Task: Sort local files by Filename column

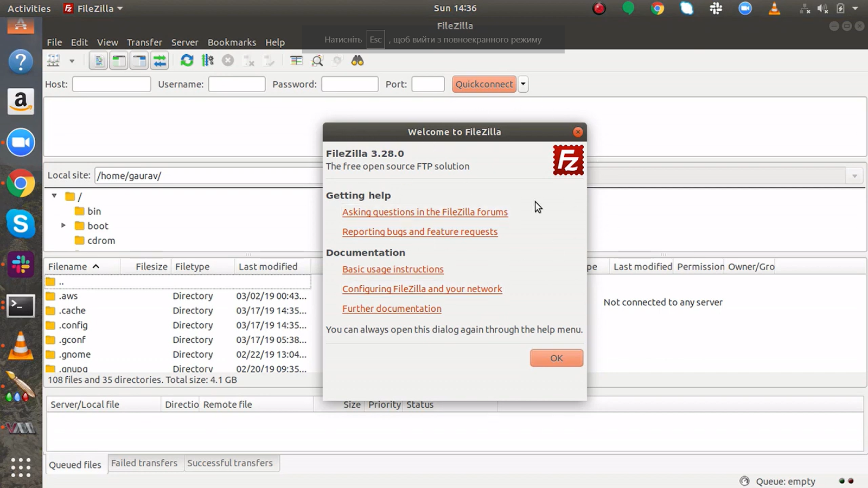Action: (82, 266)
